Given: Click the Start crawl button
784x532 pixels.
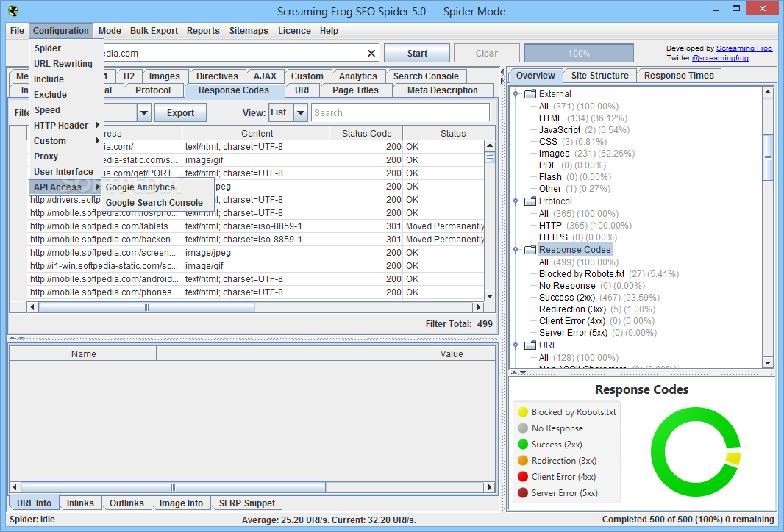Looking at the screenshot, I should click(417, 53).
